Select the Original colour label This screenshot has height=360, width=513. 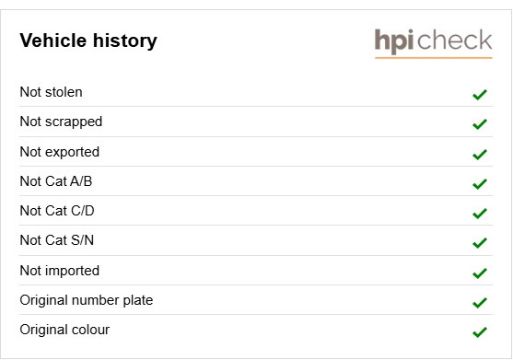tap(65, 330)
